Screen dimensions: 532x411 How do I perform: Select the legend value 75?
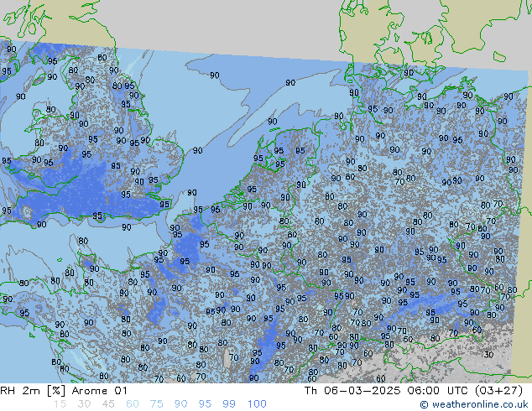(x=156, y=404)
